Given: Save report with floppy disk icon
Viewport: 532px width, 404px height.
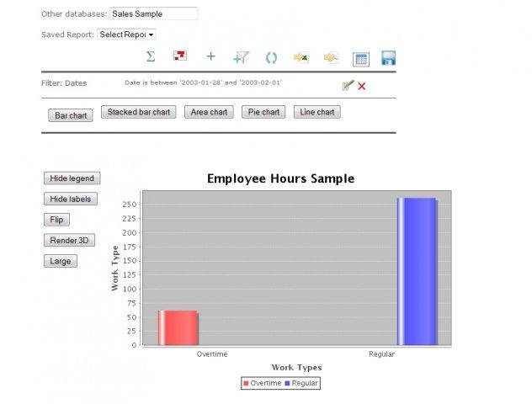Looking at the screenshot, I should pyautogui.click(x=389, y=58).
